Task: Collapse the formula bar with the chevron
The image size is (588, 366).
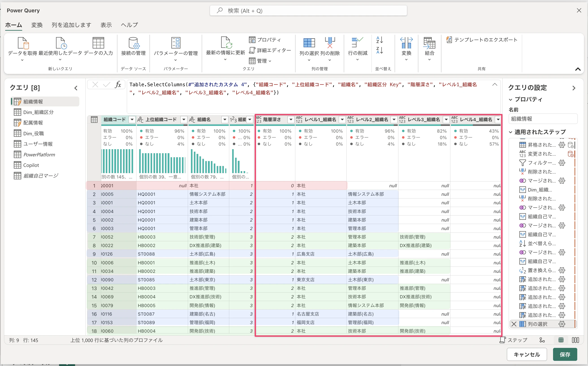Action: 495,84
